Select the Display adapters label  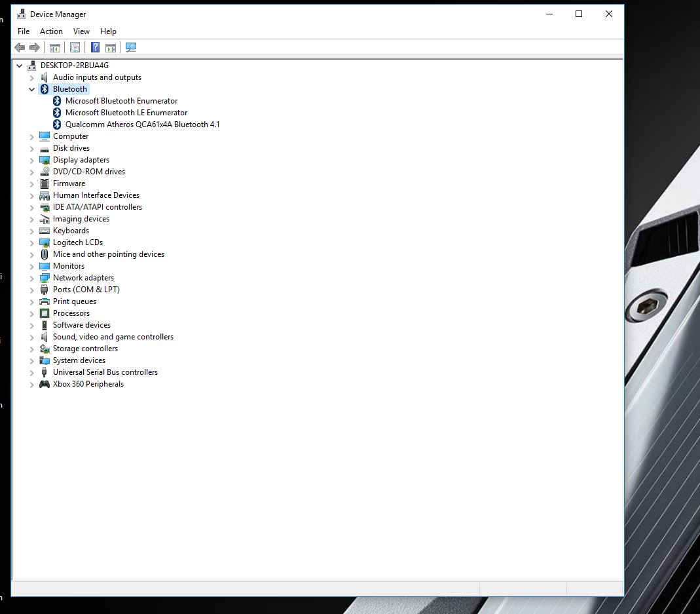point(81,160)
